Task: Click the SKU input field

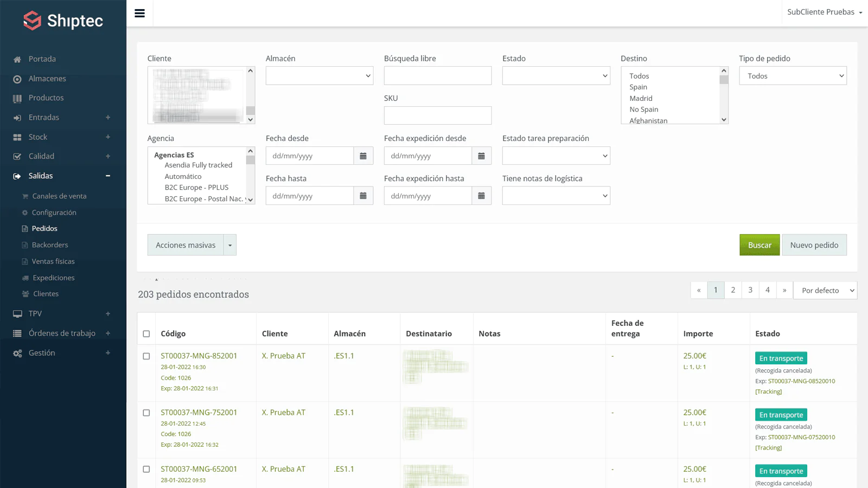Action: click(x=438, y=115)
